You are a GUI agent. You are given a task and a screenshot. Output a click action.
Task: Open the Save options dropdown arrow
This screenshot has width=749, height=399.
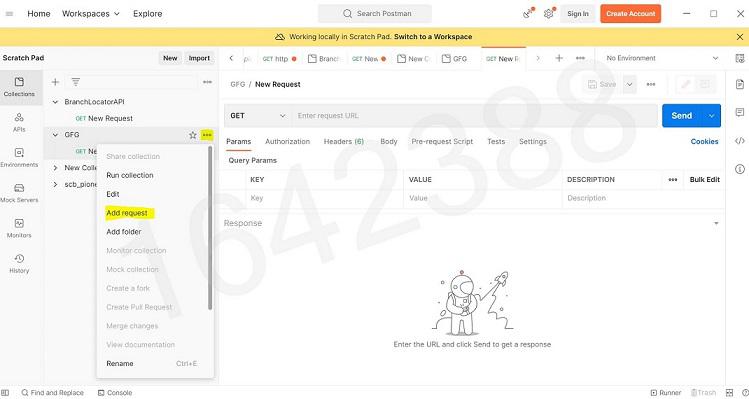[630, 85]
